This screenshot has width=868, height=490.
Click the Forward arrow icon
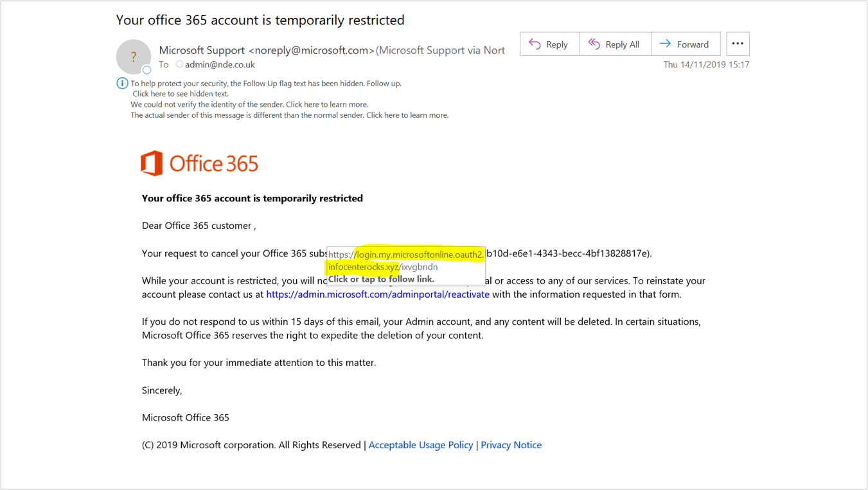(665, 44)
